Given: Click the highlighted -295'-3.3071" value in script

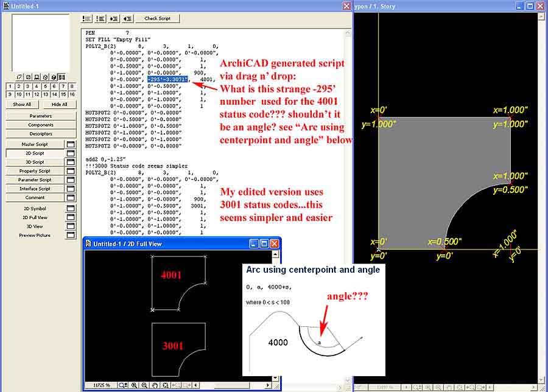Looking at the screenshot, I should [x=168, y=79].
